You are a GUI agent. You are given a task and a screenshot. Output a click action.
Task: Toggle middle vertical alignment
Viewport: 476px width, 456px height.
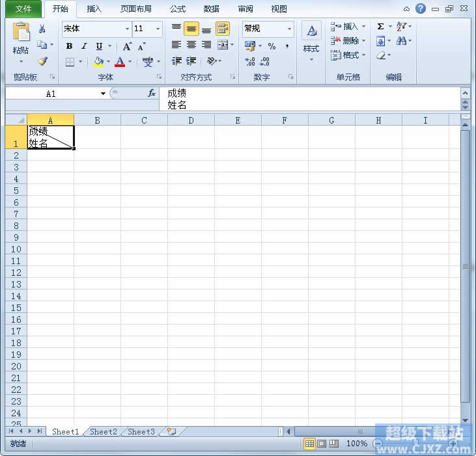point(191,29)
